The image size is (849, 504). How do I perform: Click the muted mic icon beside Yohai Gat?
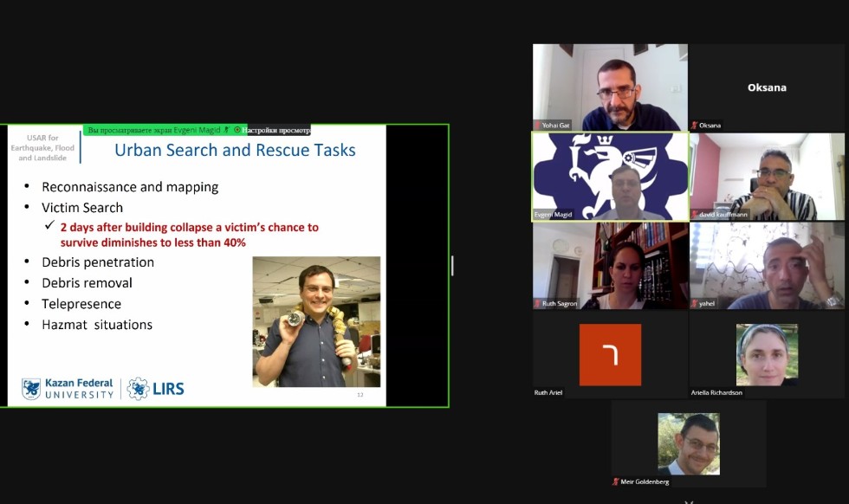(538, 126)
